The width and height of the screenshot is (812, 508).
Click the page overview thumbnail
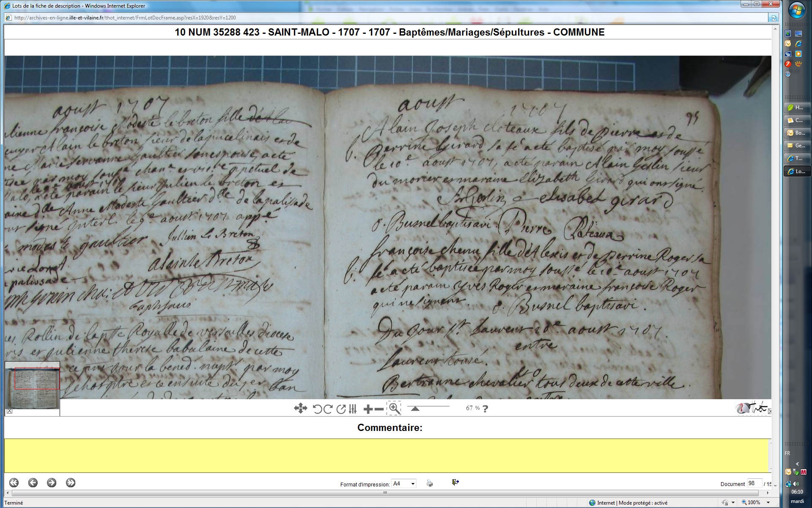pyautogui.click(x=32, y=388)
